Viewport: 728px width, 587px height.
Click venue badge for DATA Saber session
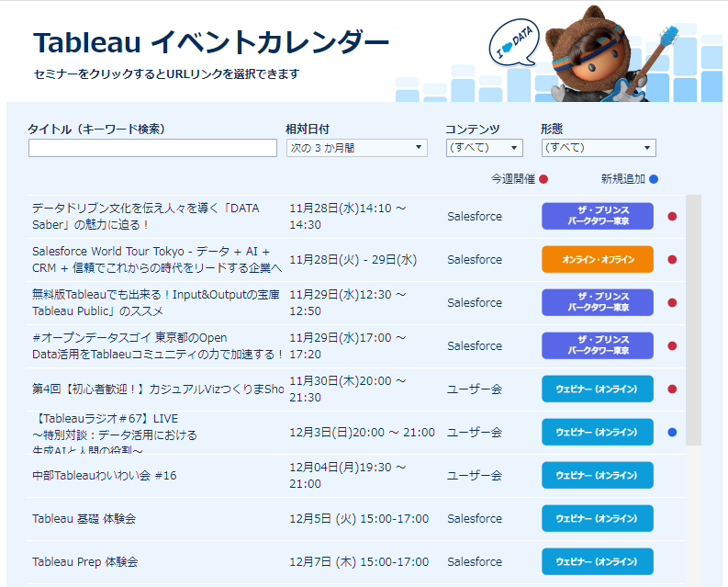tap(598, 216)
